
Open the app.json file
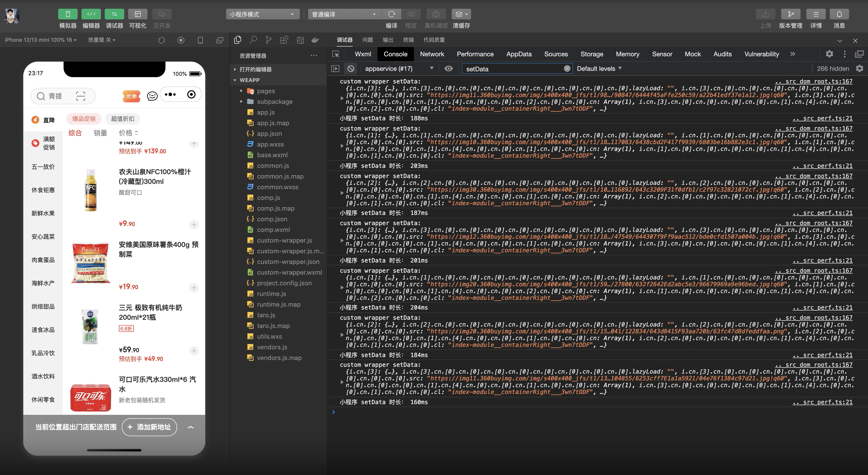point(269,134)
